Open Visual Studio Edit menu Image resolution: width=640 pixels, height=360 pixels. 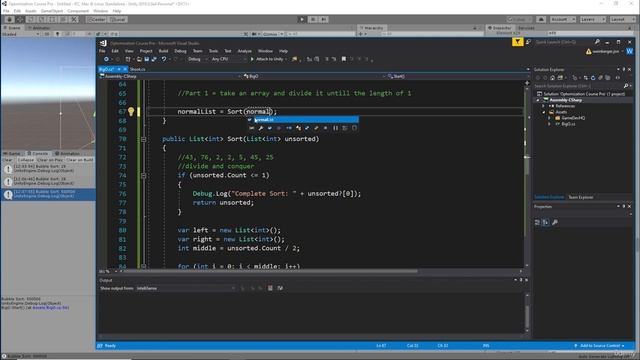(115, 51)
